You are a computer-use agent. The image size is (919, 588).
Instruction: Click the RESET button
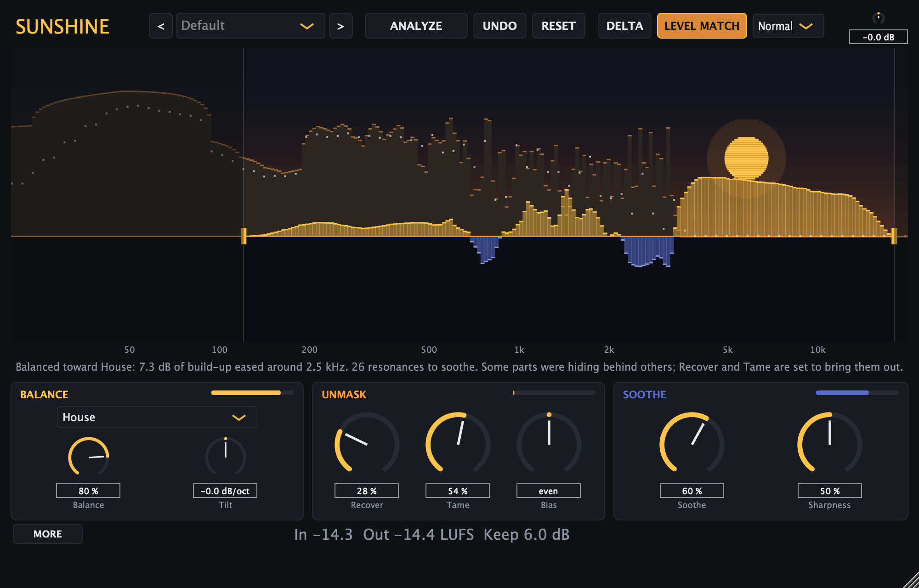click(558, 26)
